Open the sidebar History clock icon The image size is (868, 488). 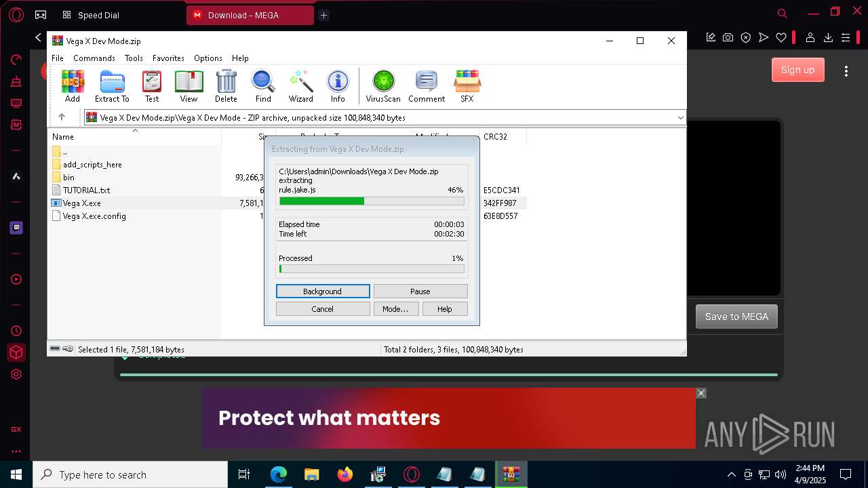click(16, 331)
